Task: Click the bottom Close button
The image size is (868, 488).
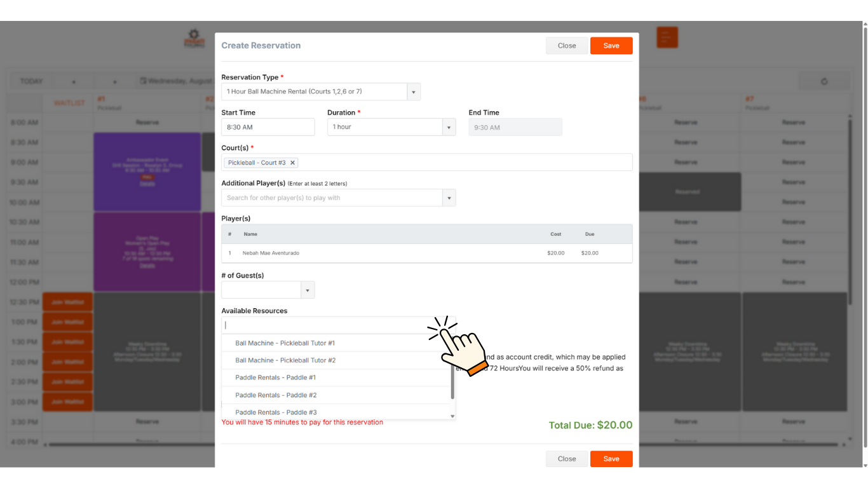Action: [x=566, y=458]
